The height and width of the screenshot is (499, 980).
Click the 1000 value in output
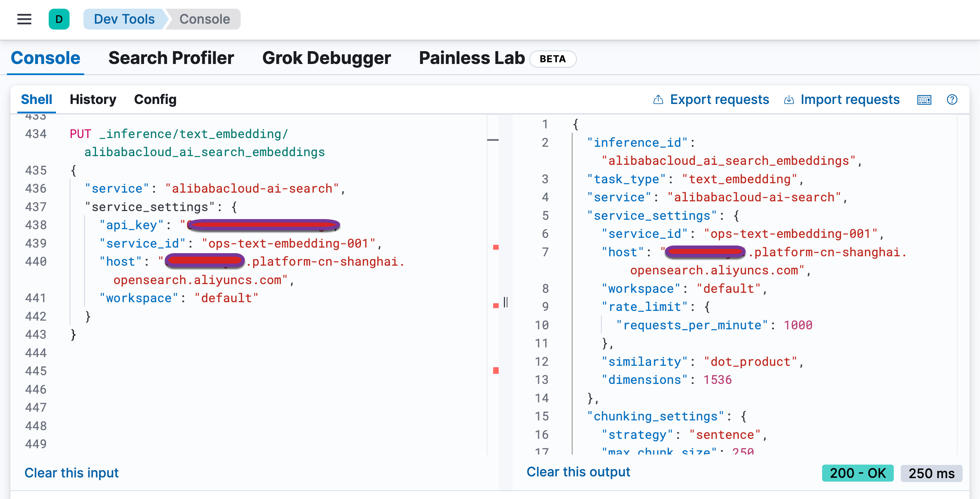[x=798, y=325]
